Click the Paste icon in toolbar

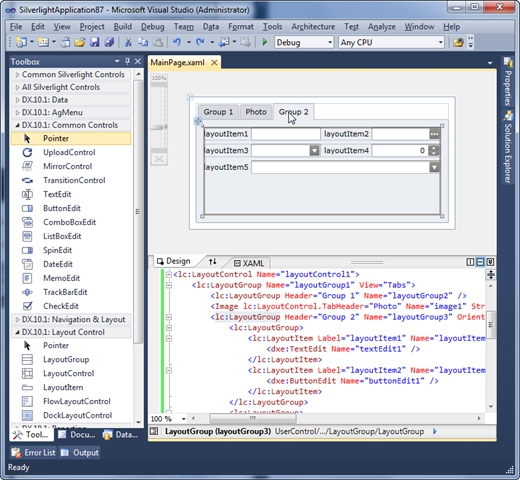tap(158, 42)
